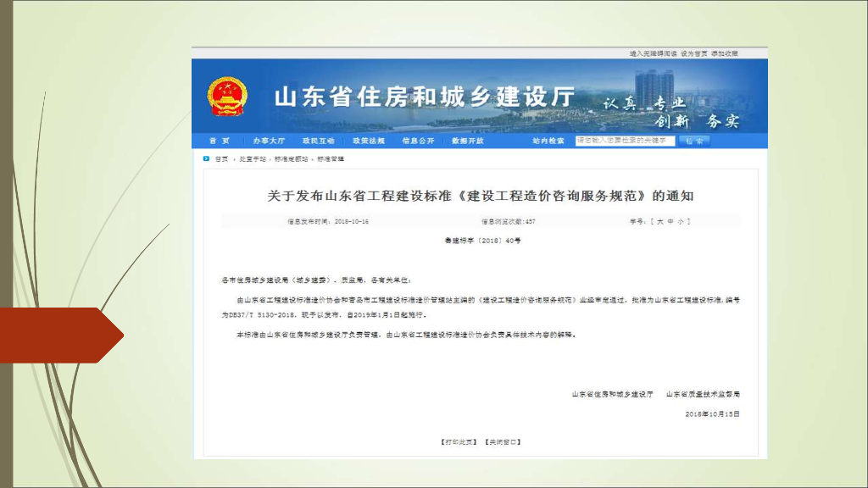Set font size to 大
This screenshot has width=868, height=488.
coord(659,221)
